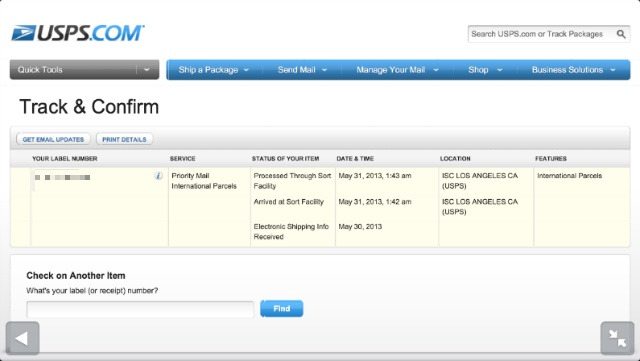Go back with the left arrow button
The width and height of the screenshot is (640, 361).
pos(22,338)
